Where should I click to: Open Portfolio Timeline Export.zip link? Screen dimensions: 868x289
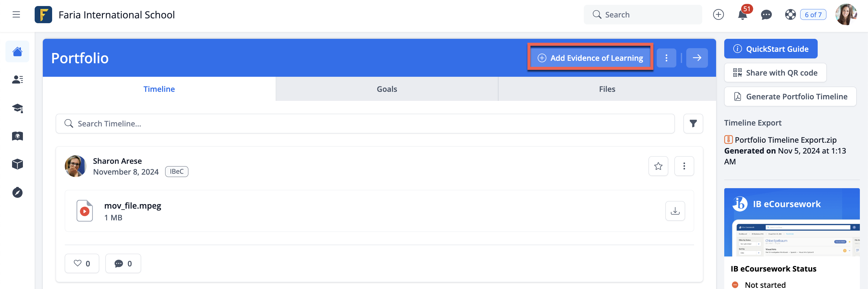pyautogui.click(x=785, y=140)
